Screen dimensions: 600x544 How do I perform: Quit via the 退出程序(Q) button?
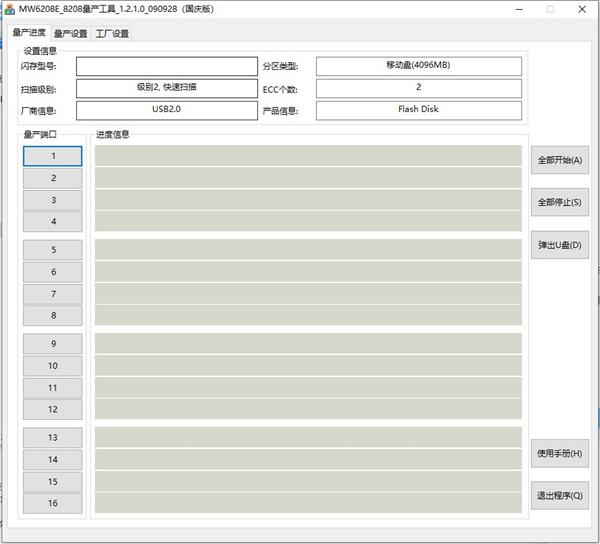559,496
